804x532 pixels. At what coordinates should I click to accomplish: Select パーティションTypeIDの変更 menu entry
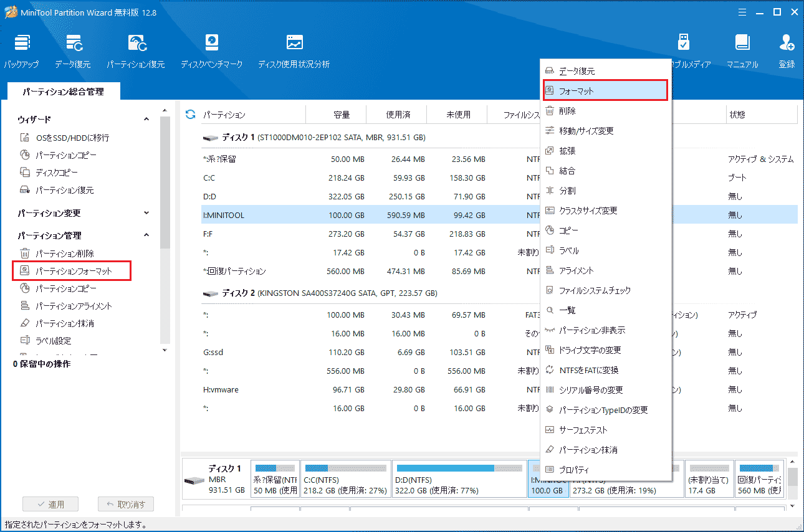[606, 410]
